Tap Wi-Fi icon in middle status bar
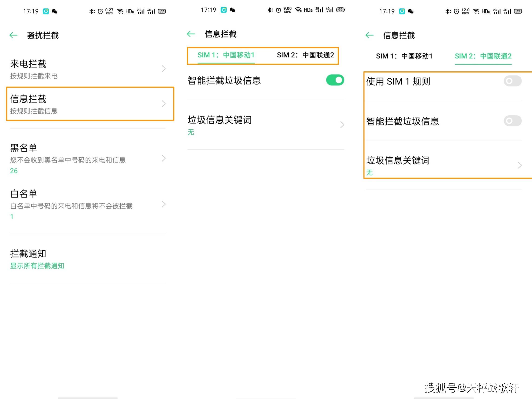 [x=298, y=10]
